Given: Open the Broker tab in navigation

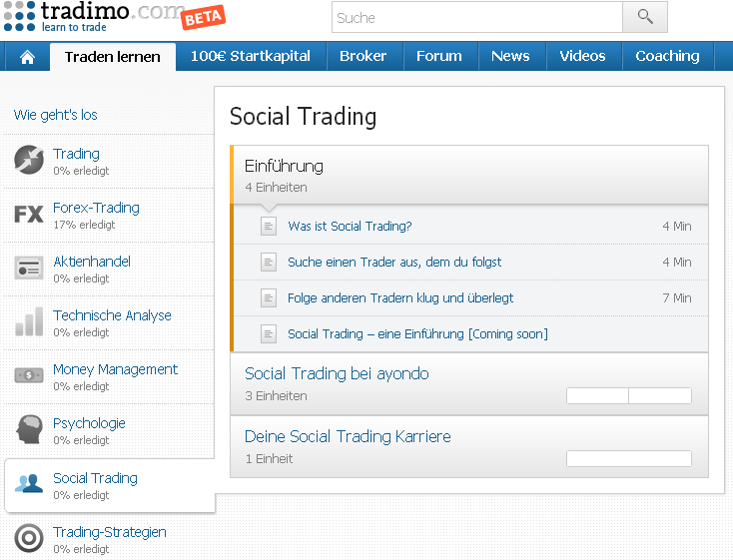Looking at the screenshot, I should tap(363, 57).
